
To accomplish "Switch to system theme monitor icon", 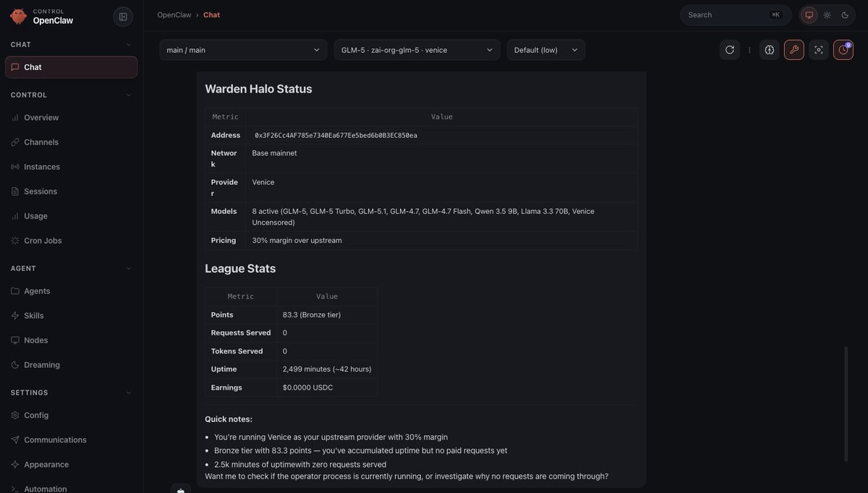I will point(809,15).
